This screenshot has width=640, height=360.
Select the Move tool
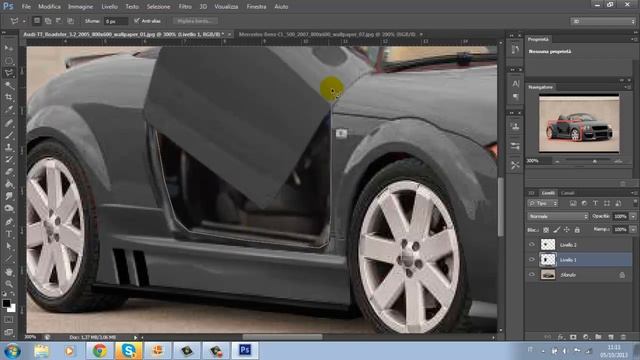(9, 48)
